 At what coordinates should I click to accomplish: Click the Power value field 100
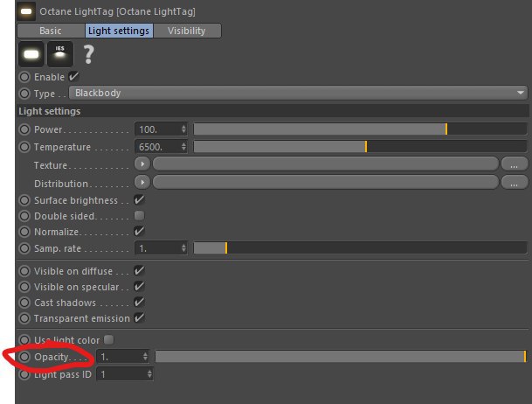tap(161, 129)
